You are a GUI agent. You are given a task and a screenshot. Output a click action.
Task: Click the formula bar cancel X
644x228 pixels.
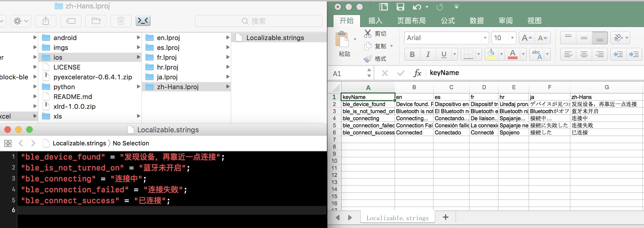385,73
